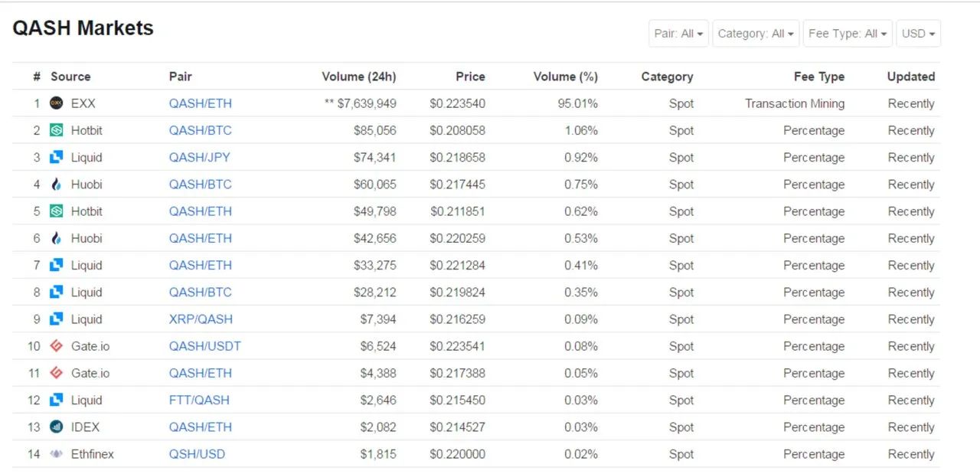The height and width of the screenshot is (474, 980).
Task: Click the Liquid logo in row 12
Action: coord(56,400)
